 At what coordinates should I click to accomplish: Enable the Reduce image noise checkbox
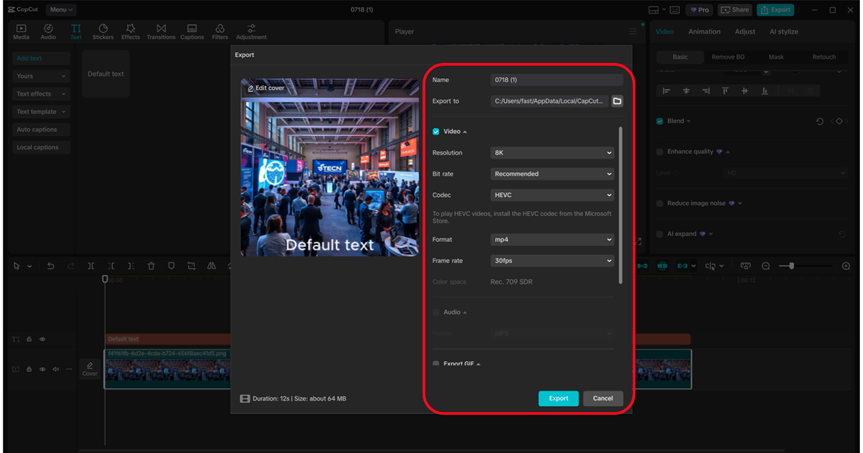tap(659, 204)
